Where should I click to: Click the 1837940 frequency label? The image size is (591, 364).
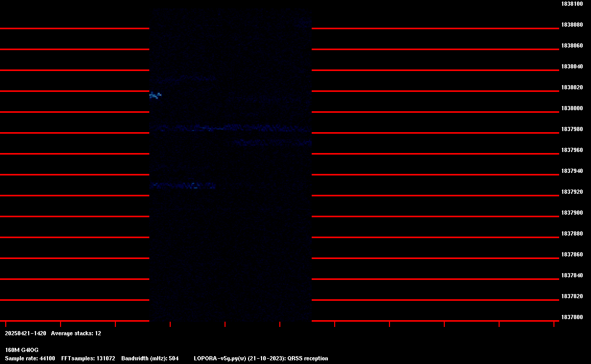point(572,171)
